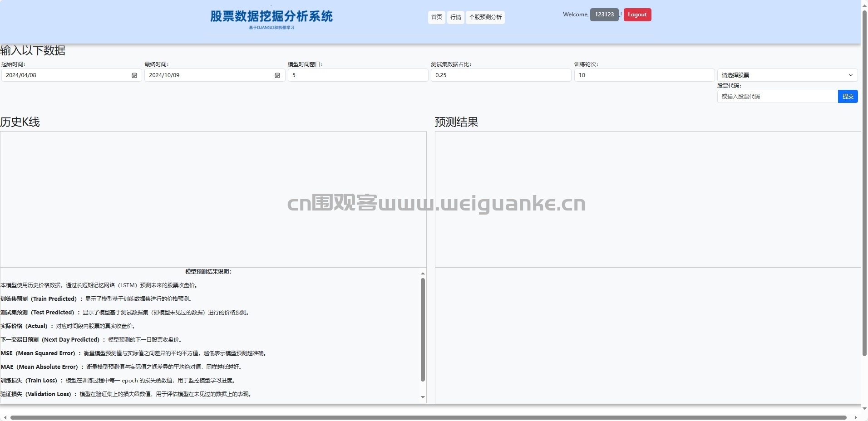Image resolution: width=868 pixels, height=421 pixels.
Task: Click the 历史K线 heading
Action: [x=20, y=122]
